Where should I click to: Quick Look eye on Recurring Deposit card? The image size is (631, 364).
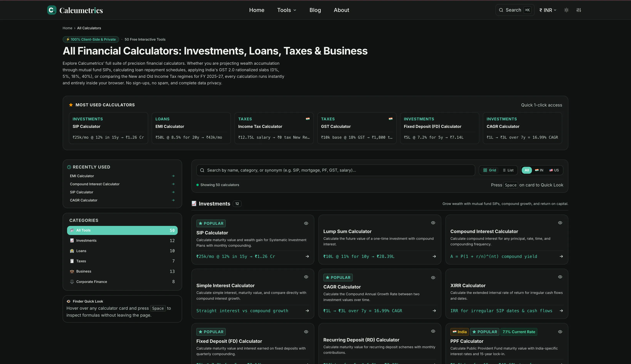point(433,331)
